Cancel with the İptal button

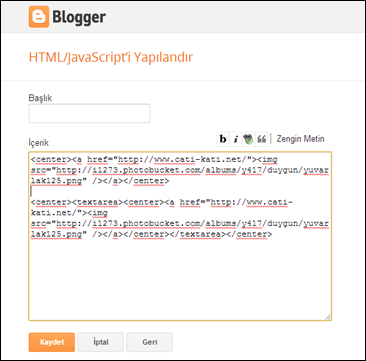(x=101, y=342)
